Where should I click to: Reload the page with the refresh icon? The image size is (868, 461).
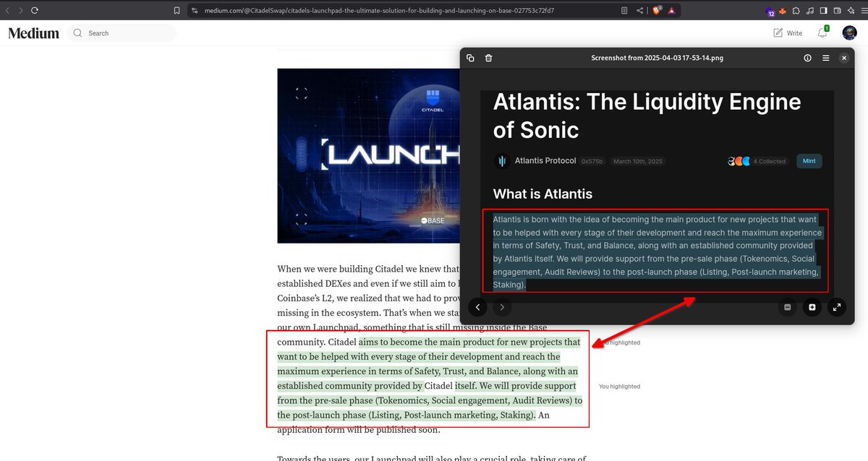(x=35, y=10)
